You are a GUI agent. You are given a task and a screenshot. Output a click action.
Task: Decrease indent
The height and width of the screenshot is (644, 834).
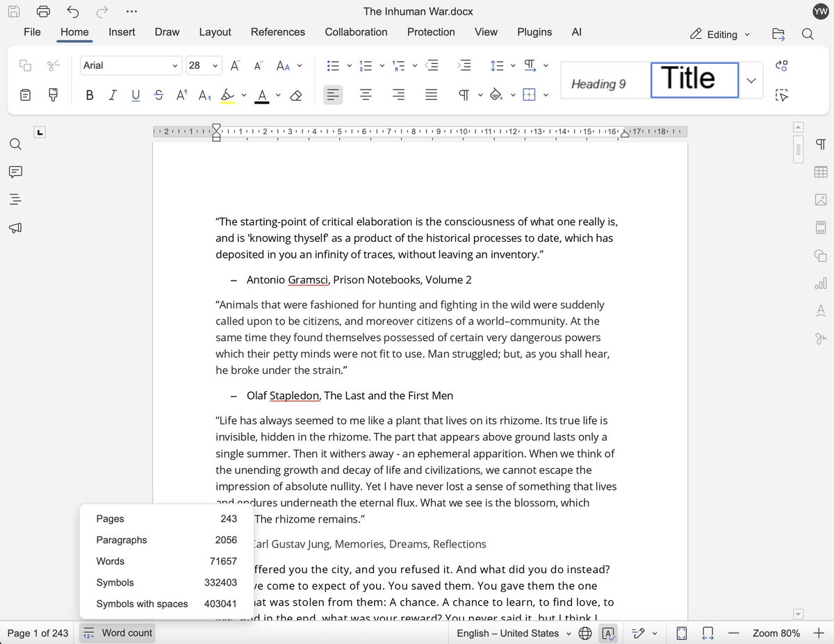[432, 65]
